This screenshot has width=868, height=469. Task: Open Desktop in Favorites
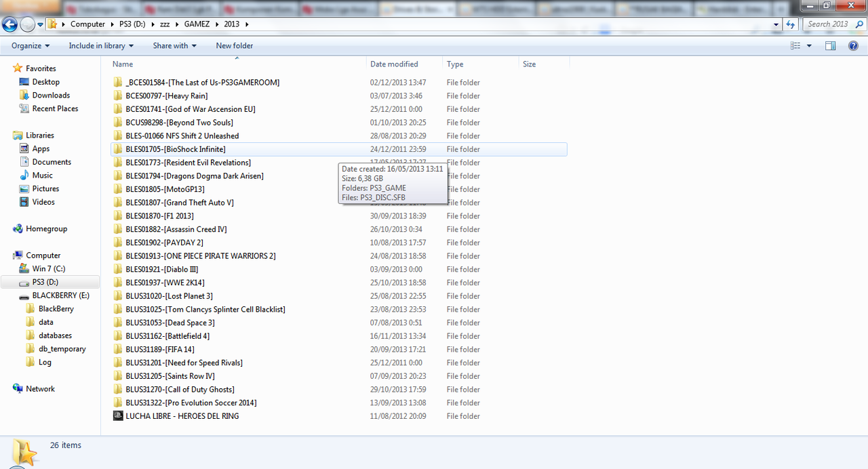45,82
